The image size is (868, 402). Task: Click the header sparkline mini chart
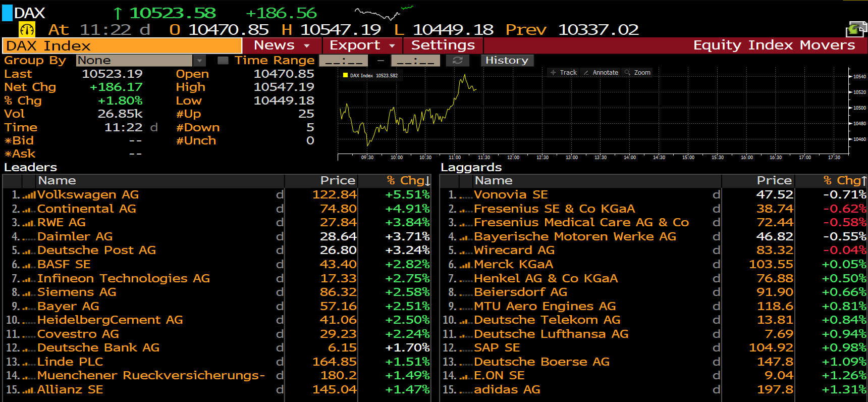384,13
